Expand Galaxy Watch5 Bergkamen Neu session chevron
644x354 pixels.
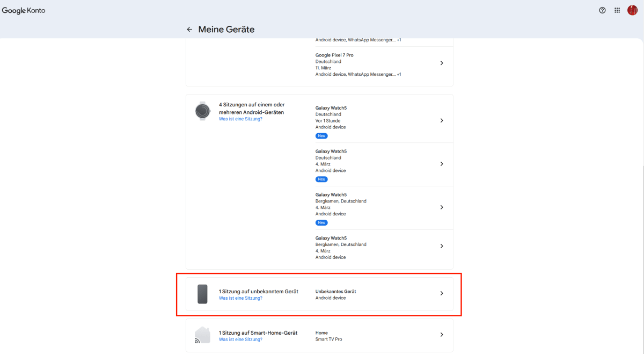pyautogui.click(x=442, y=207)
